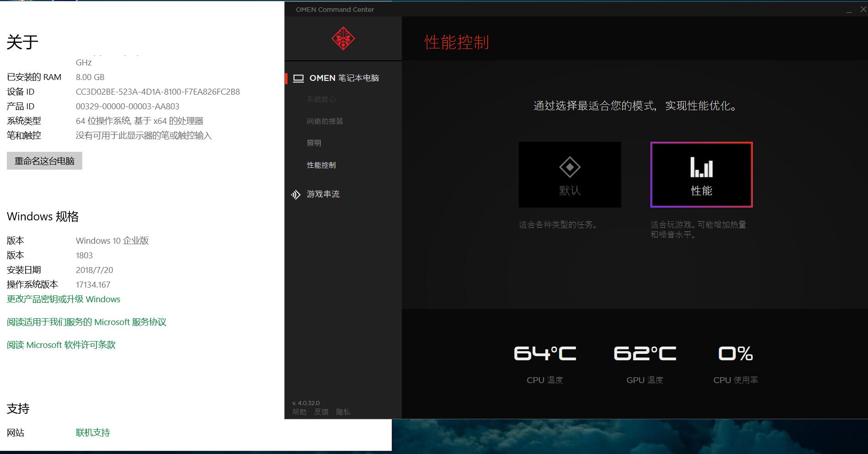Click the 通过选择最适合您的模式 instruction text

[635, 106]
